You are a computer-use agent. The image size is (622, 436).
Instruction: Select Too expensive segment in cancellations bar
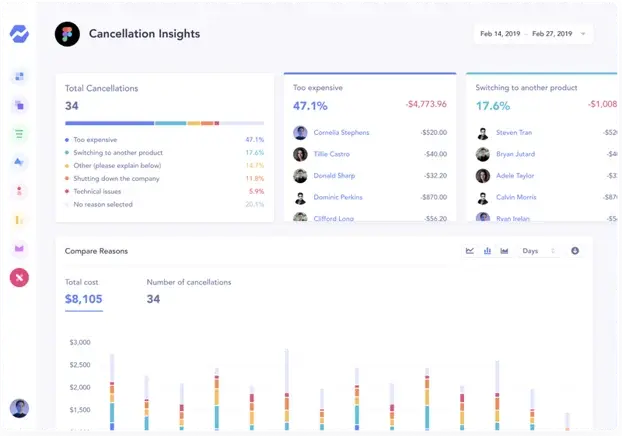pyautogui.click(x=109, y=123)
